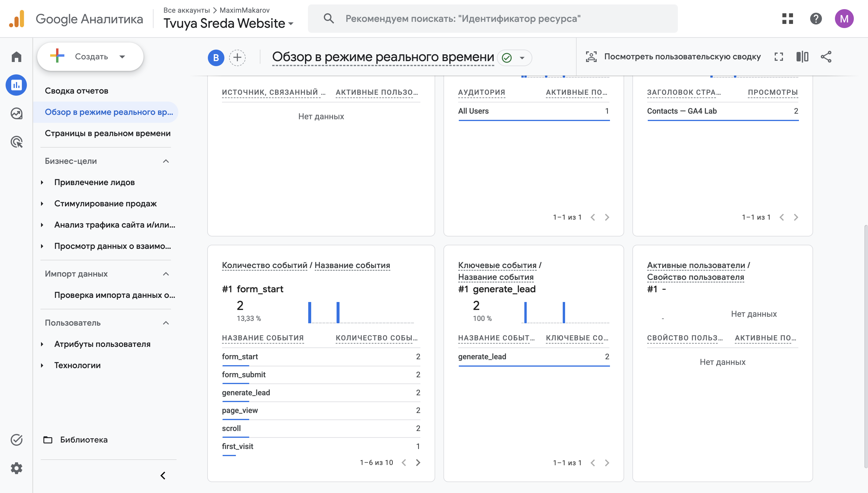Click in the search field Рекомендуем поискать
The image size is (868, 493).
(x=492, y=19)
